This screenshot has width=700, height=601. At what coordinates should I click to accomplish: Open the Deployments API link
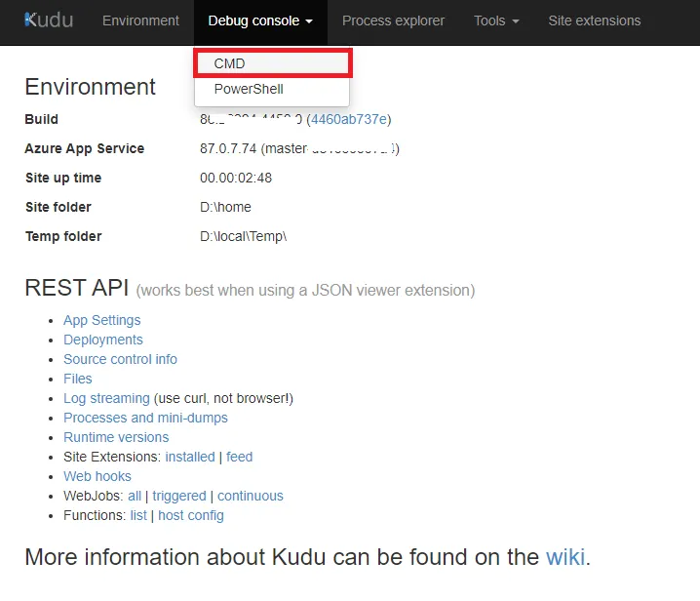(103, 340)
